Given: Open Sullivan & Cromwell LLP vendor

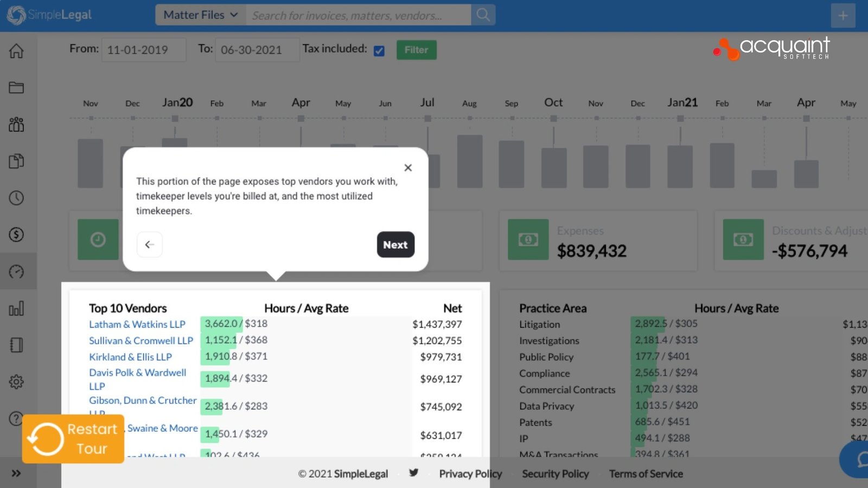Looking at the screenshot, I should coord(141,341).
